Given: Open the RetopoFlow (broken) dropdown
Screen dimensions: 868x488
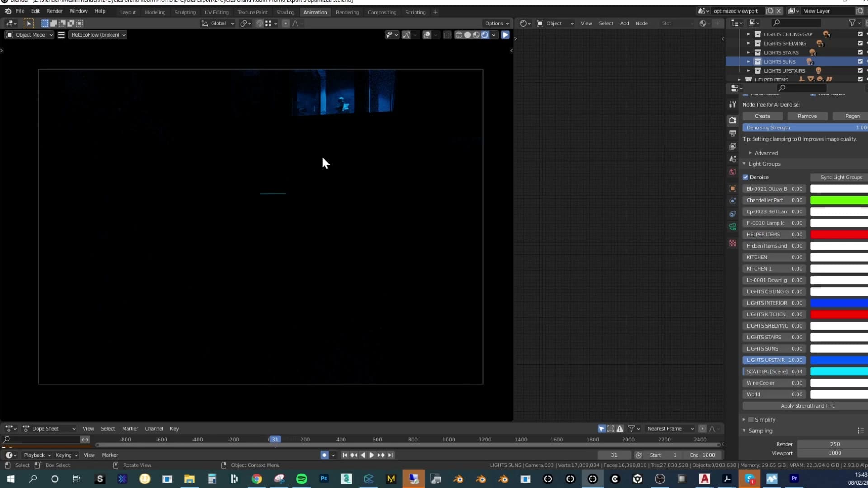Looking at the screenshot, I should (x=97, y=35).
